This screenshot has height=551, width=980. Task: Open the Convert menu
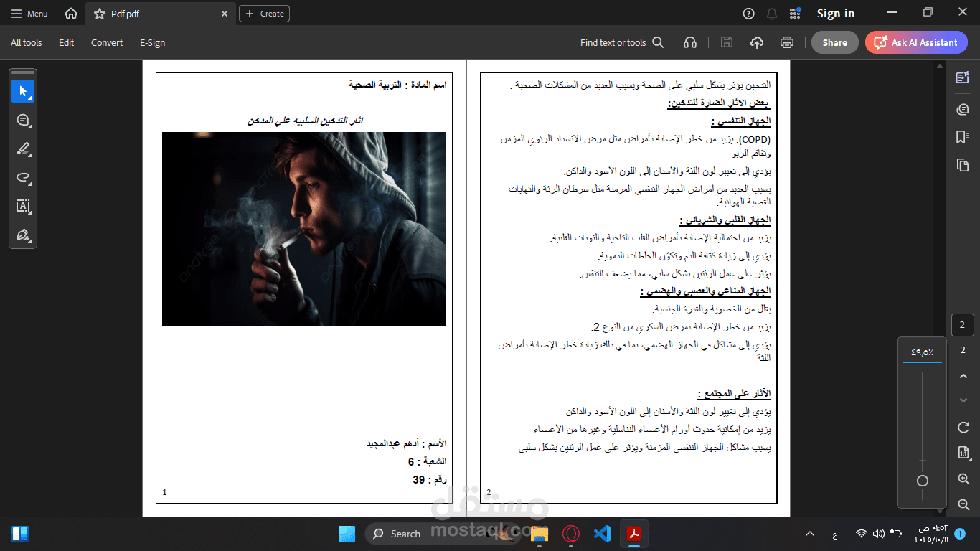tap(107, 42)
